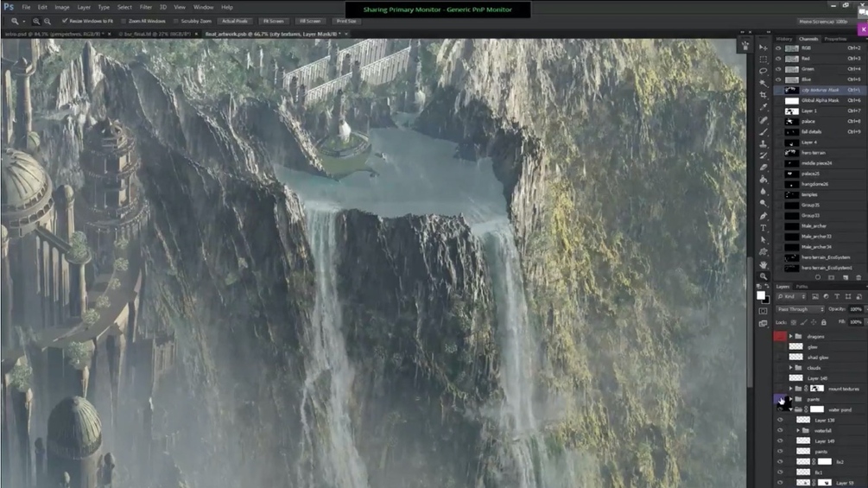Viewport: 868px width, 488px height.
Task: Expand the dragons layer group
Action: click(x=791, y=336)
